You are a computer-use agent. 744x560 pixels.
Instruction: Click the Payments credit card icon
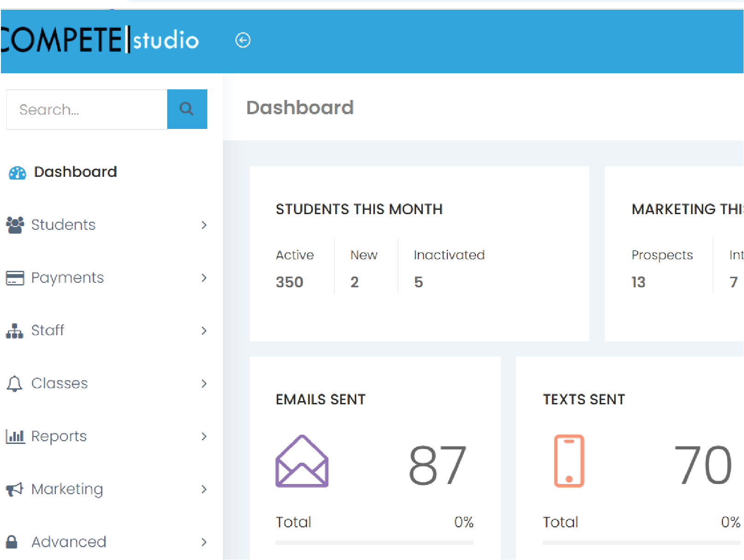coord(15,278)
